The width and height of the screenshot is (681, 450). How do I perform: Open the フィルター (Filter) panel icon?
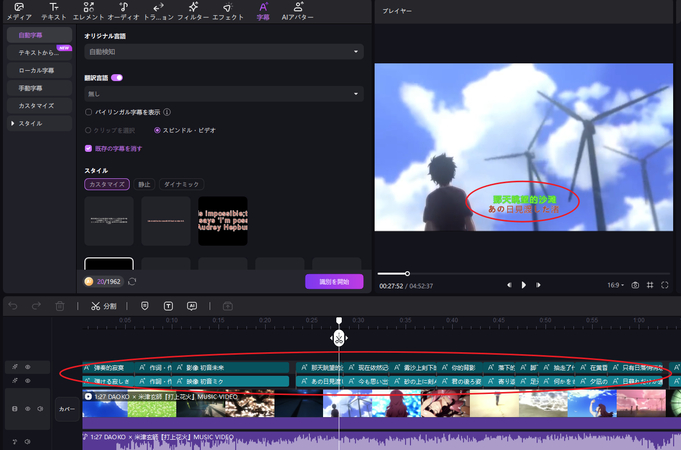tap(193, 11)
